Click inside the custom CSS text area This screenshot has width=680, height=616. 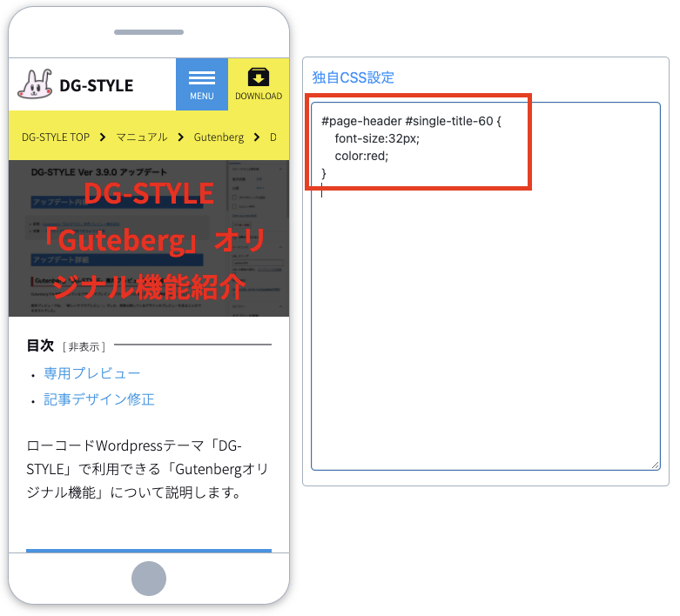click(x=485, y=331)
